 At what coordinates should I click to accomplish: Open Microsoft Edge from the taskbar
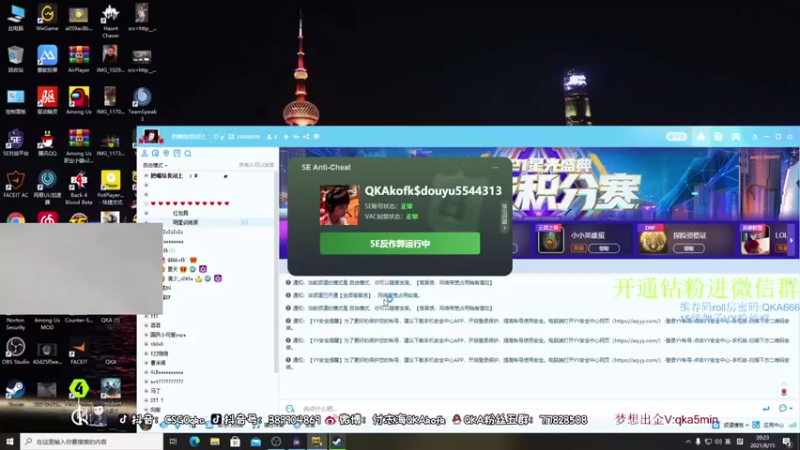194,441
